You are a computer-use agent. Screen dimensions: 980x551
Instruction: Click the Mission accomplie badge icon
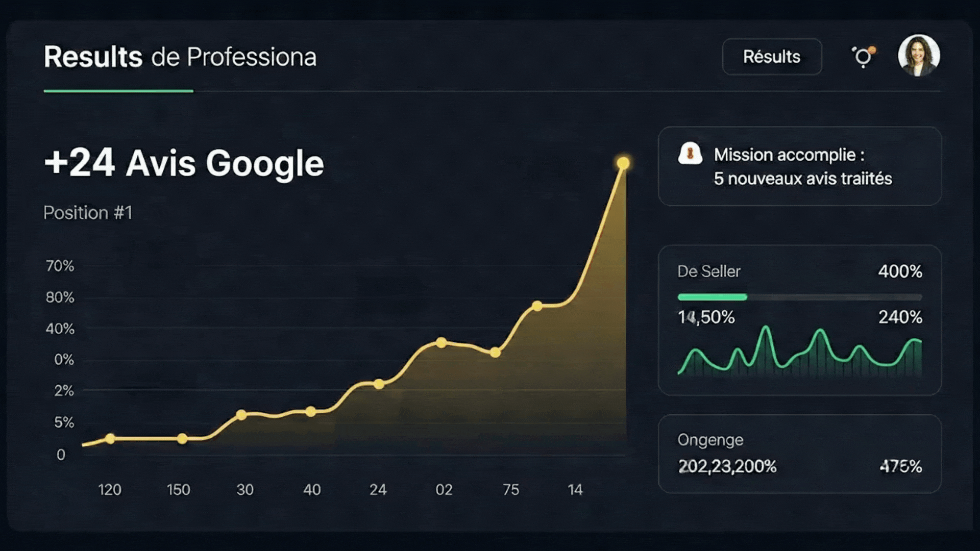click(690, 153)
